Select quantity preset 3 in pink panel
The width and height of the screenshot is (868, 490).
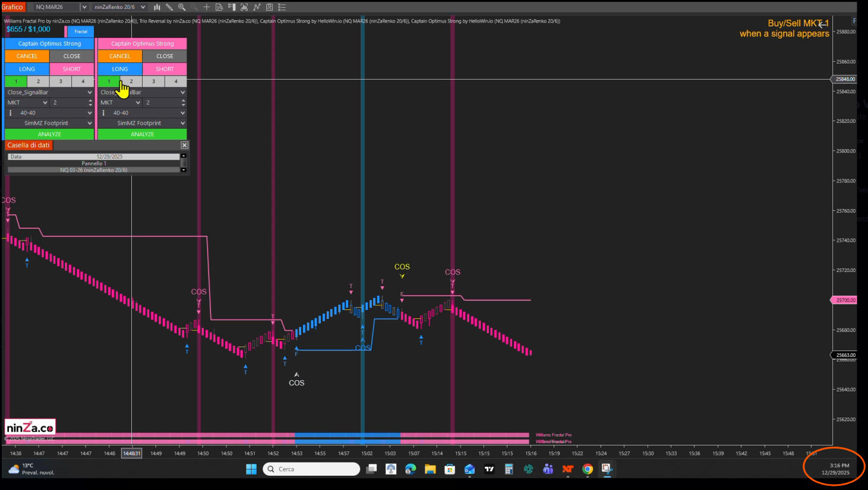click(x=153, y=81)
